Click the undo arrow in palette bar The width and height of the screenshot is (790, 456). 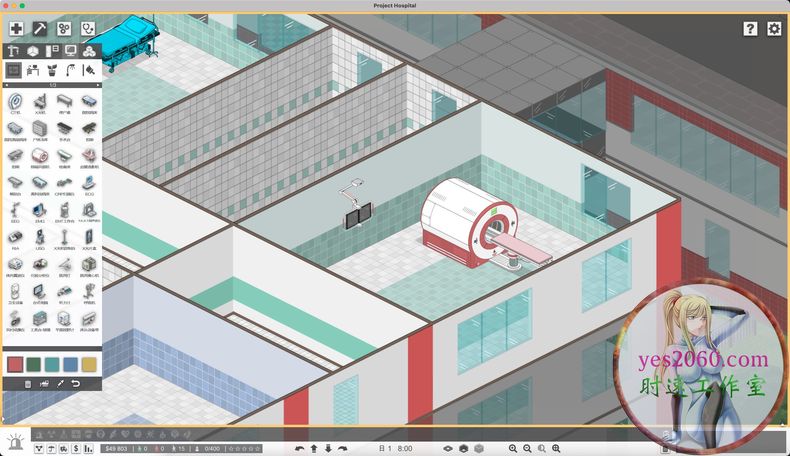click(x=75, y=383)
